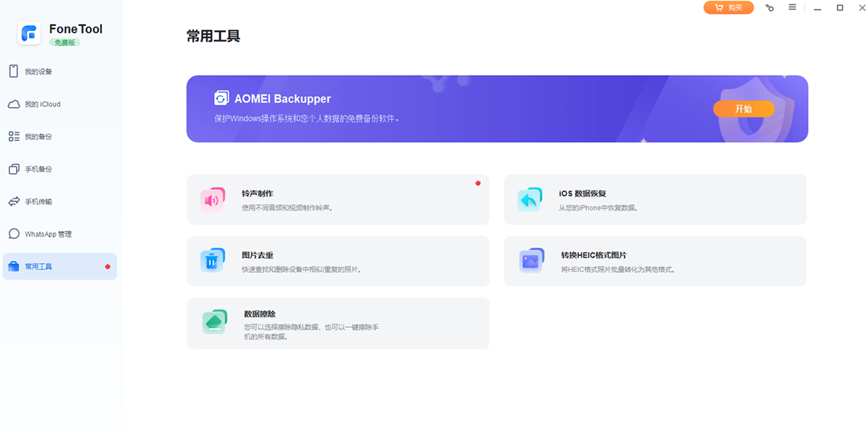Click text 从您的iPhone中恢复数据
The height and width of the screenshot is (434, 868).
point(598,208)
